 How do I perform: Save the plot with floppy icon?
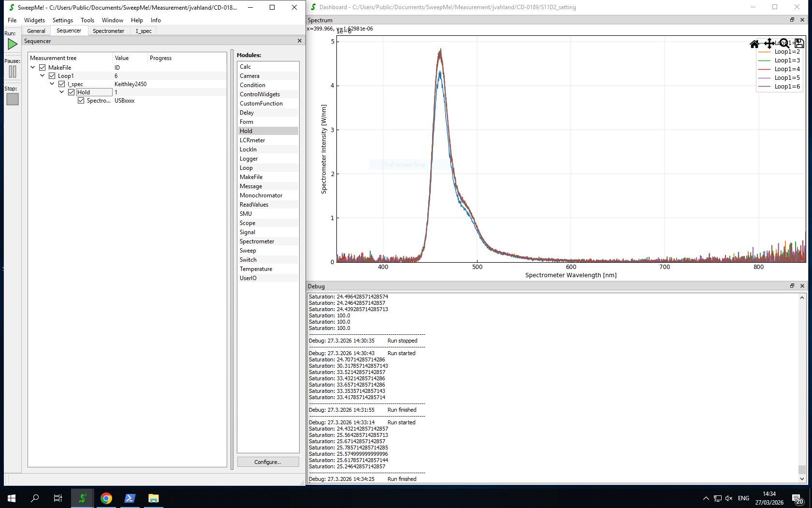pos(798,44)
